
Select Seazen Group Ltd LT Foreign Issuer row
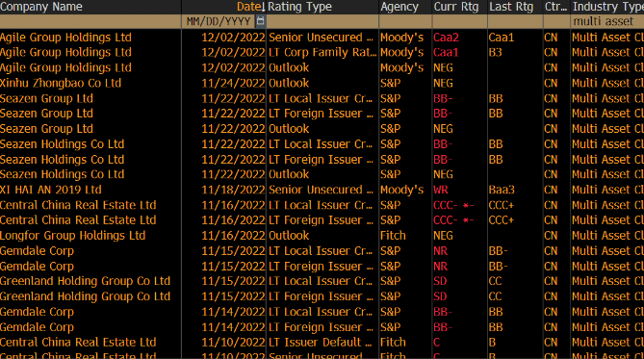point(322,114)
